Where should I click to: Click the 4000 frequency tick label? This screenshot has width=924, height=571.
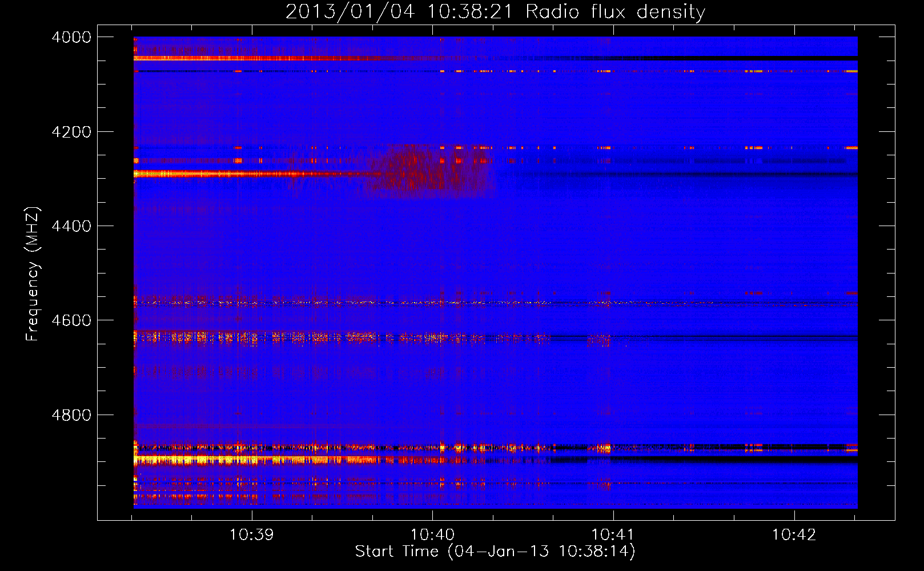pyautogui.click(x=71, y=37)
